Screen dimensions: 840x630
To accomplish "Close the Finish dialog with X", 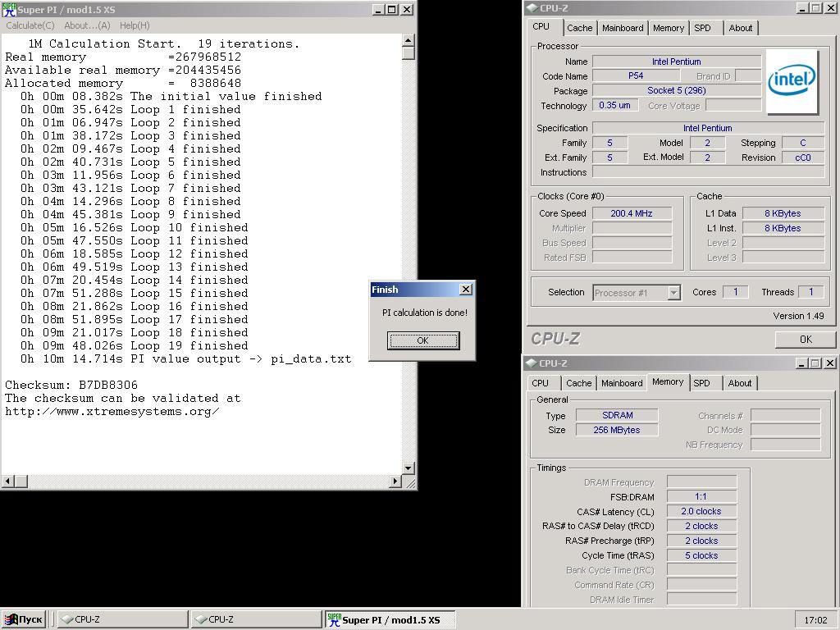I will coord(466,290).
